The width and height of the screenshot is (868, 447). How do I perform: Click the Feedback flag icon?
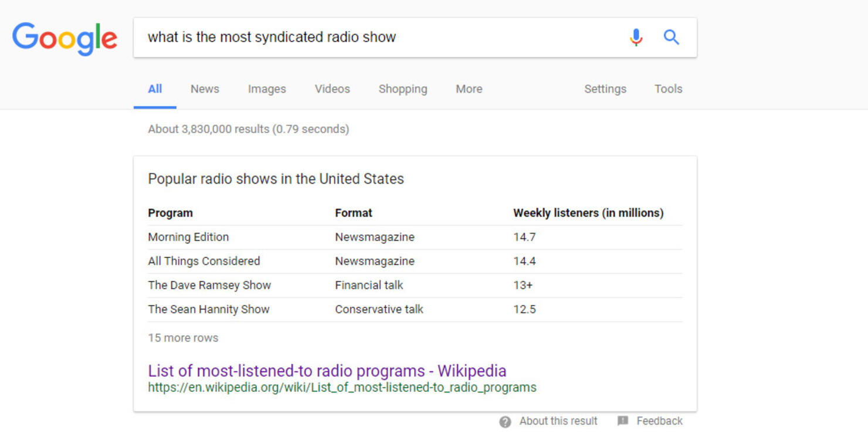pyautogui.click(x=623, y=421)
